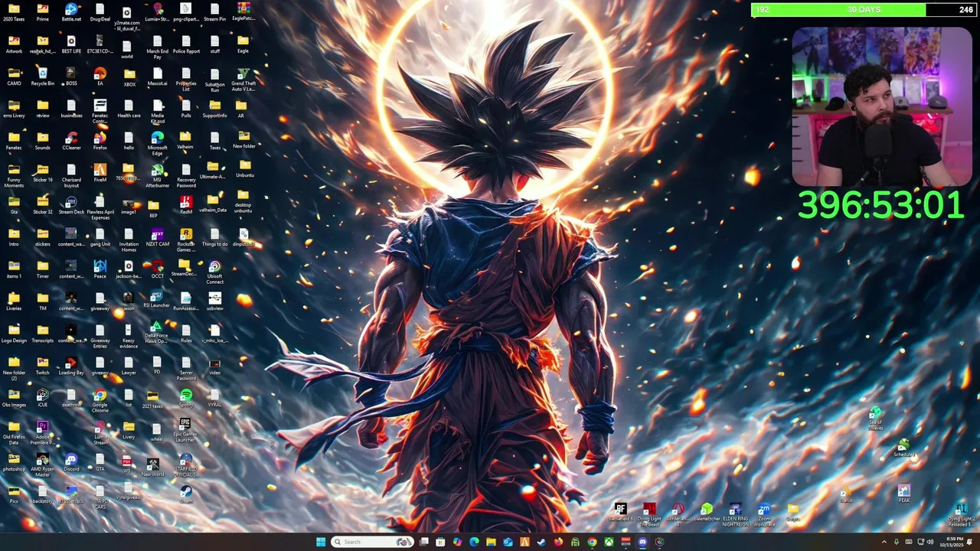Viewport: 980px width, 551px height.
Task: Launch Microsoft Edge desktop shortcut
Action: [x=158, y=142]
